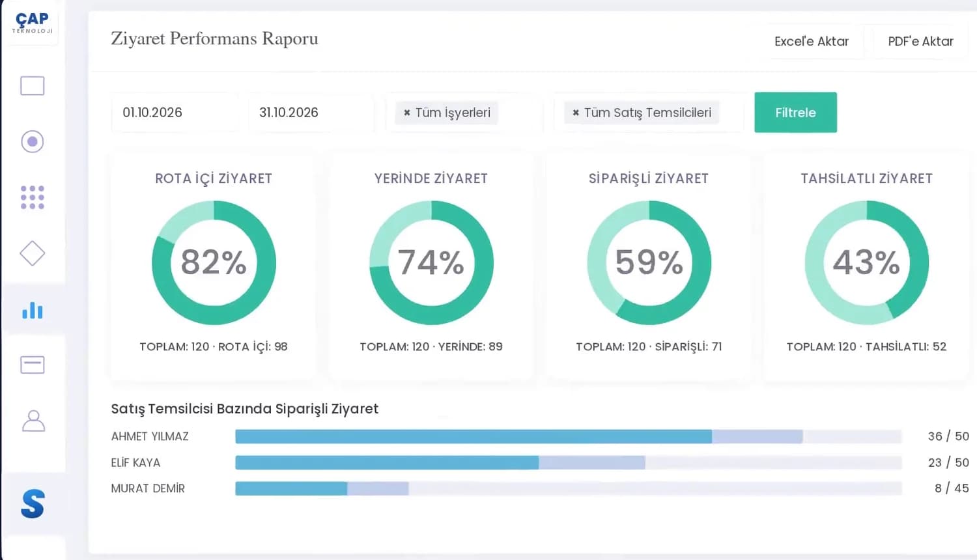Click "TOPLAM: 120 · ROTA İÇİ: 98" text

click(x=214, y=346)
